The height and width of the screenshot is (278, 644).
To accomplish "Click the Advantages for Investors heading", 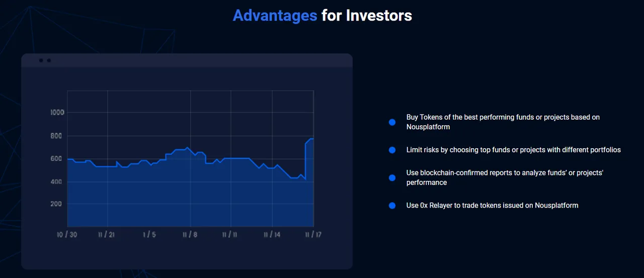I will (x=323, y=16).
